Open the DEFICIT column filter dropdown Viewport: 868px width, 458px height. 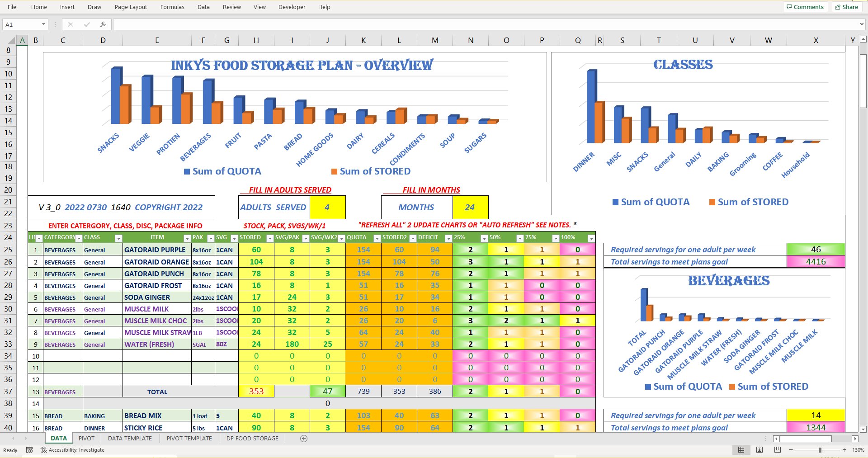pyautogui.click(x=448, y=238)
